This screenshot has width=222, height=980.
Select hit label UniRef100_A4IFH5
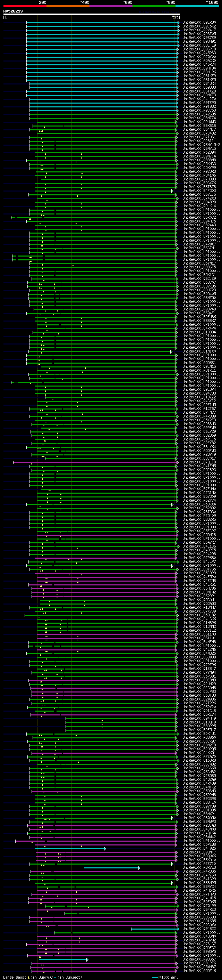coord(199,466)
